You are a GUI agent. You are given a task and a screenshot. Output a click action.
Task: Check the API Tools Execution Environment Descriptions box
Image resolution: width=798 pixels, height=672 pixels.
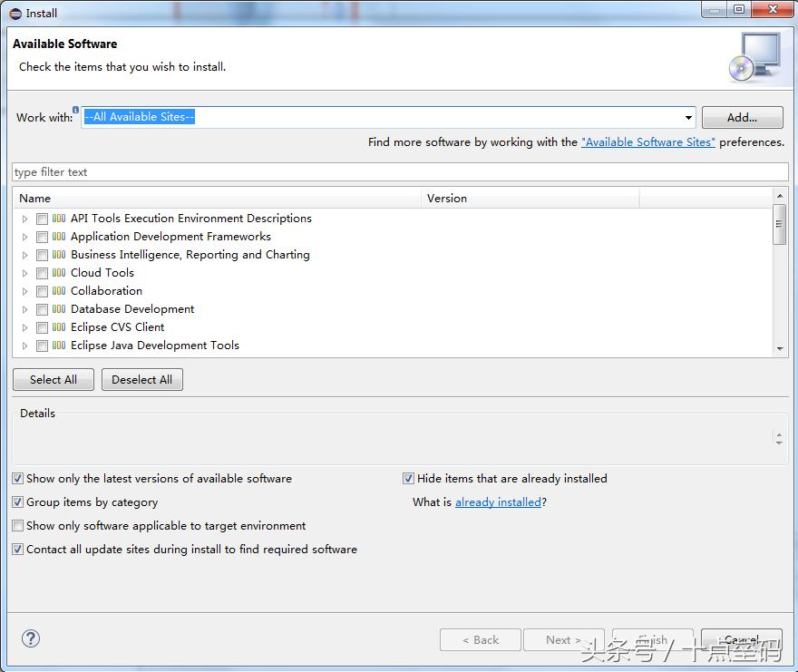[42, 219]
